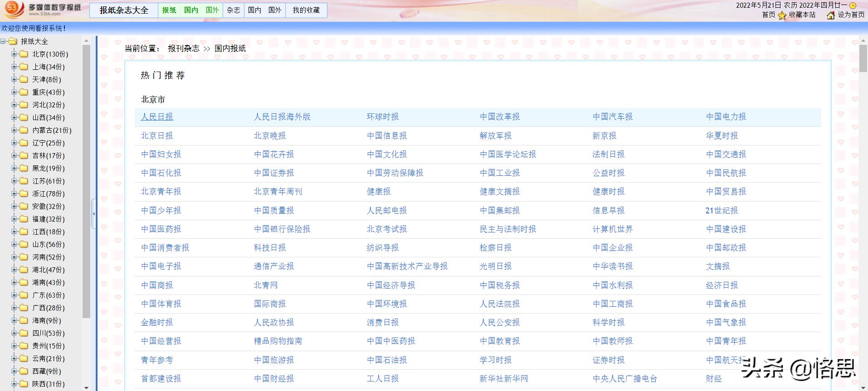The width and height of the screenshot is (868, 391).
Task: Open the 人民日报 link
Action: (x=157, y=117)
